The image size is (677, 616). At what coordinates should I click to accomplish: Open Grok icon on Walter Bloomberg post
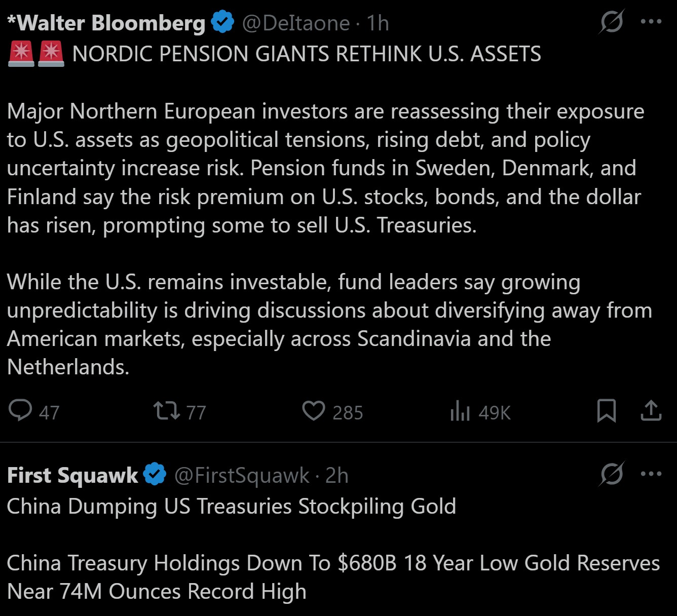612,22
